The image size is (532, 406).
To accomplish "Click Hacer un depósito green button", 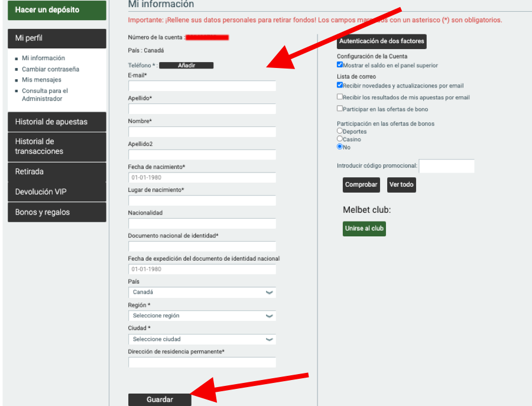I will pyautogui.click(x=57, y=10).
